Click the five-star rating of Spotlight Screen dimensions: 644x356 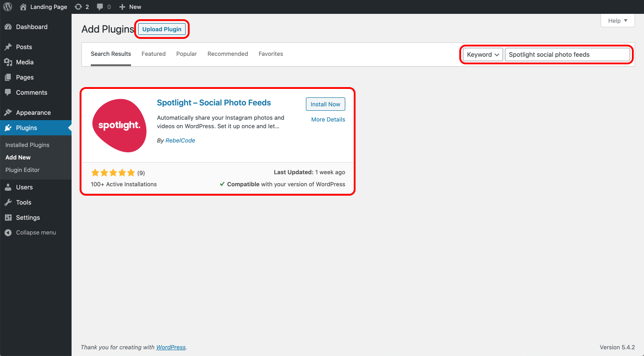click(x=113, y=173)
